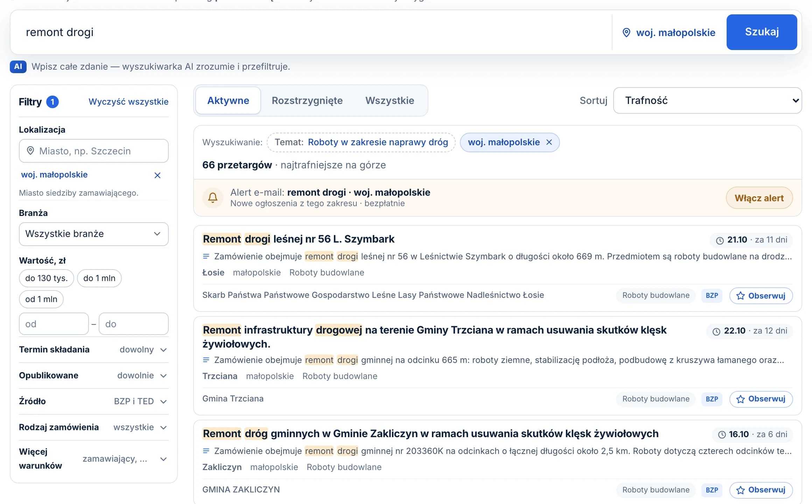The width and height of the screenshot is (812, 504).
Task: Click the 'do' maximum value field
Action: pyautogui.click(x=134, y=324)
